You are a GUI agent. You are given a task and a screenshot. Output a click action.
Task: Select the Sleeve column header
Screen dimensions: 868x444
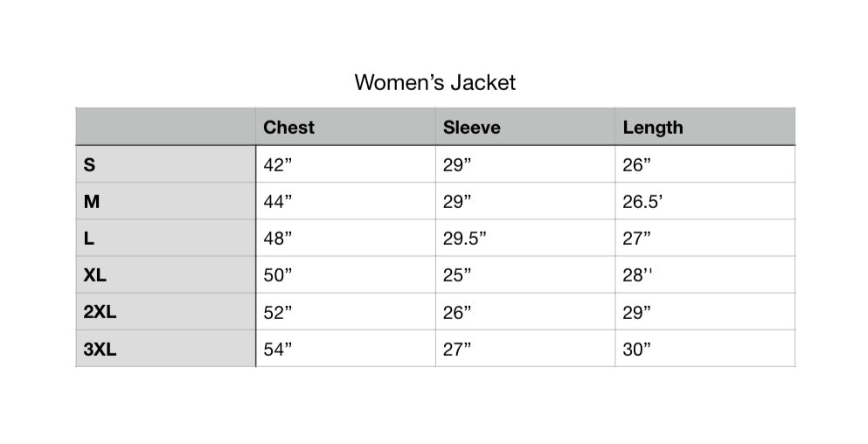471,128
